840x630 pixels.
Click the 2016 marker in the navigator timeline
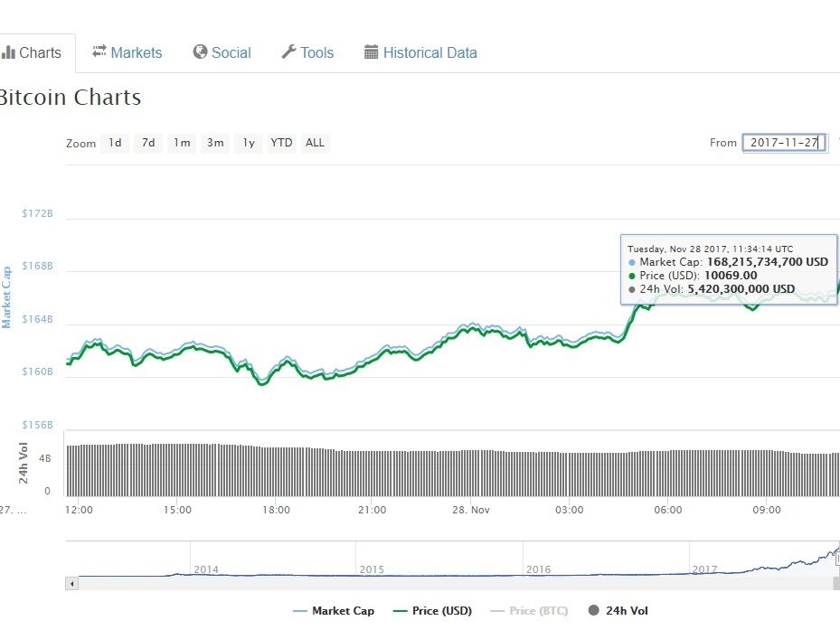point(538,569)
